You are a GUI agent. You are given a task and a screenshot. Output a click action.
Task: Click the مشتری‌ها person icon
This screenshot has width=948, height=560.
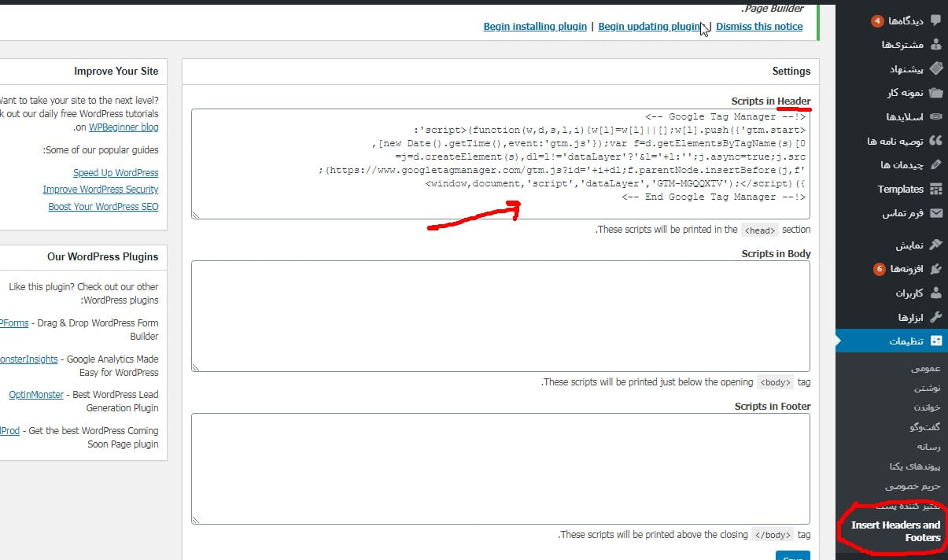935,45
